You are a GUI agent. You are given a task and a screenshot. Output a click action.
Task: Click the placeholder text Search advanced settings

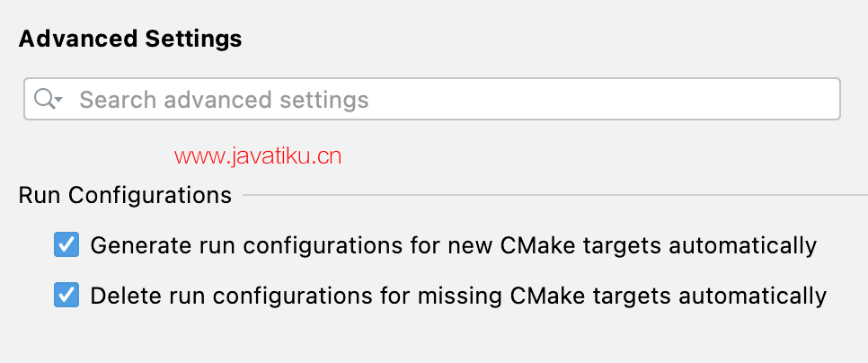(x=225, y=100)
